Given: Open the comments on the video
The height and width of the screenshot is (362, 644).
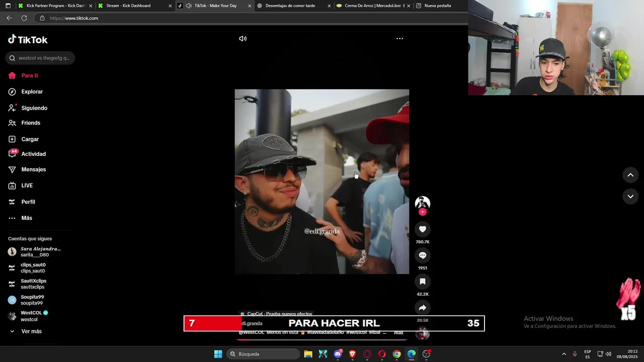Looking at the screenshot, I should coord(423,255).
